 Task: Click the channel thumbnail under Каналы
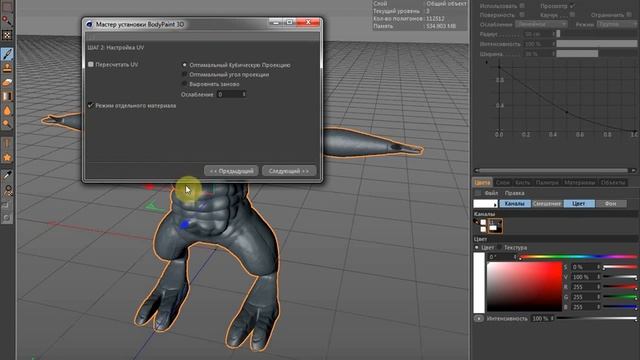[x=495, y=226]
